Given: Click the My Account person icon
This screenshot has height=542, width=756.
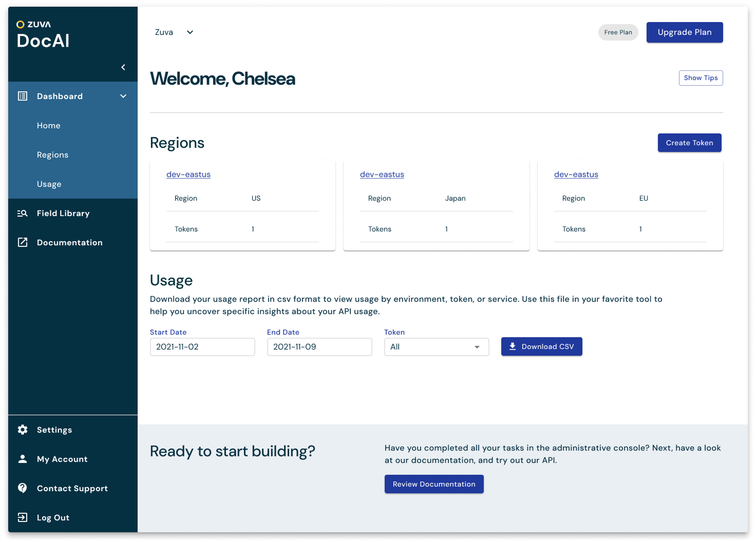Looking at the screenshot, I should [23, 459].
